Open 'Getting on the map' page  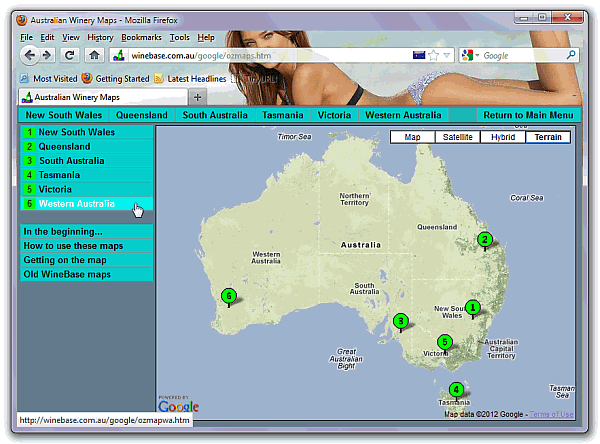click(86, 260)
